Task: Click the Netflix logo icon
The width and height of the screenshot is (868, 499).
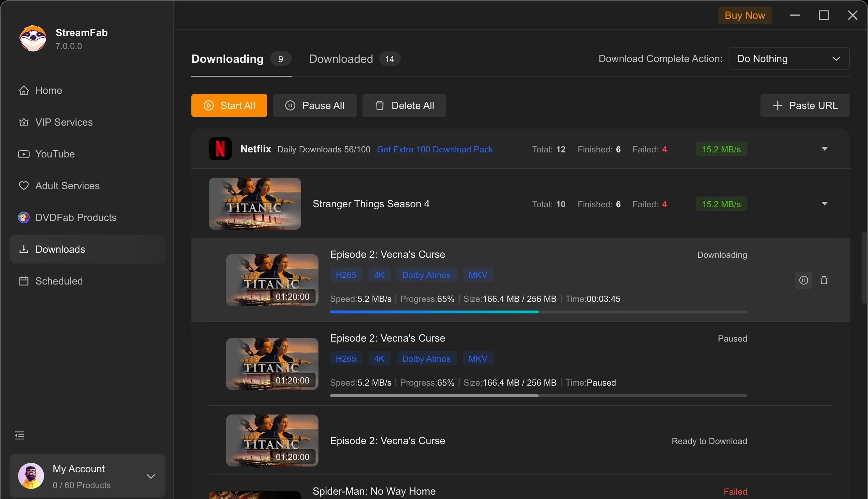Action: (x=220, y=149)
